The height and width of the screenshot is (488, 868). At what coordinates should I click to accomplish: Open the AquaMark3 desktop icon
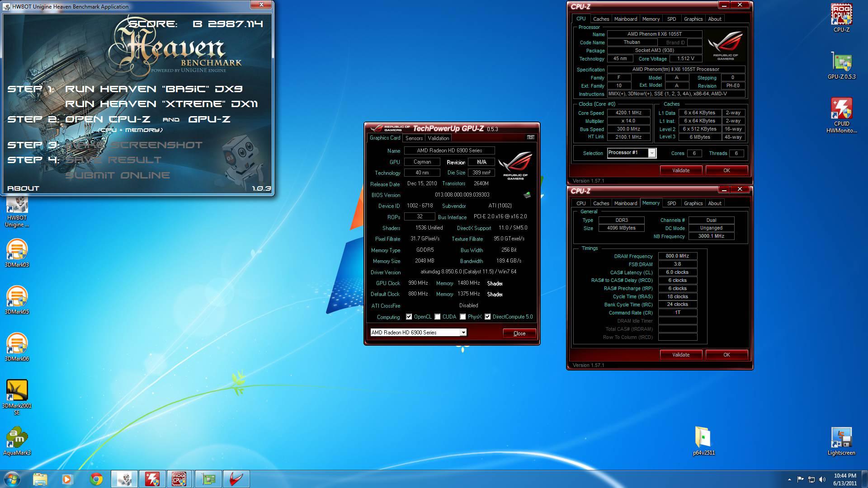(x=17, y=441)
